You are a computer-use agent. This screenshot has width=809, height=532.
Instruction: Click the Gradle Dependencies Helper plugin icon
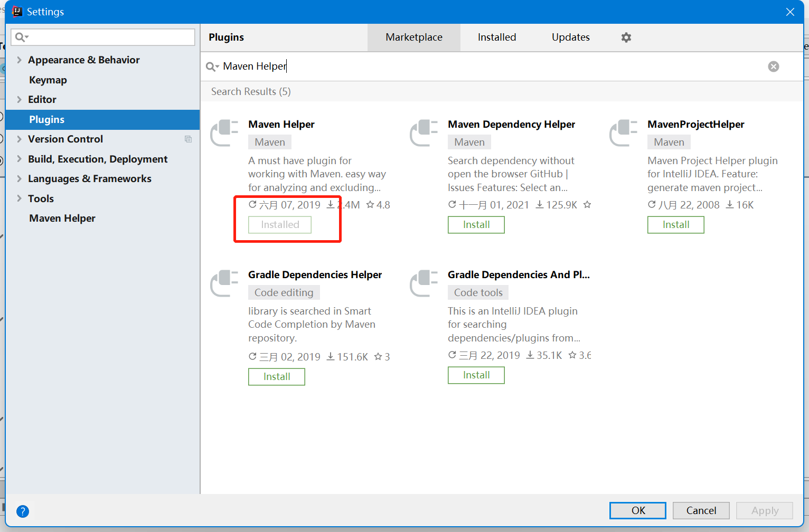(224, 283)
